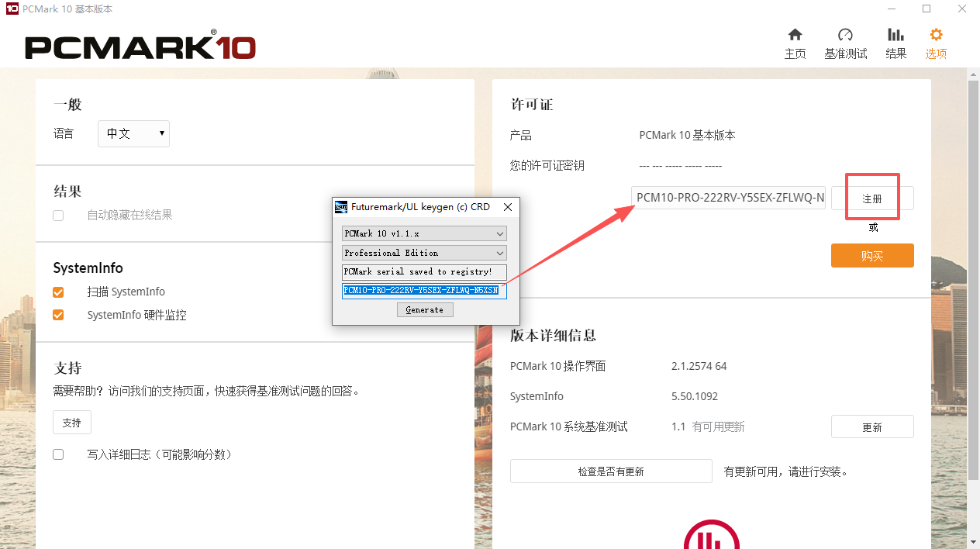The height and width of the screenshot is (549, 980).
Task: Click the 注册 register button
Action: (872, 199)
